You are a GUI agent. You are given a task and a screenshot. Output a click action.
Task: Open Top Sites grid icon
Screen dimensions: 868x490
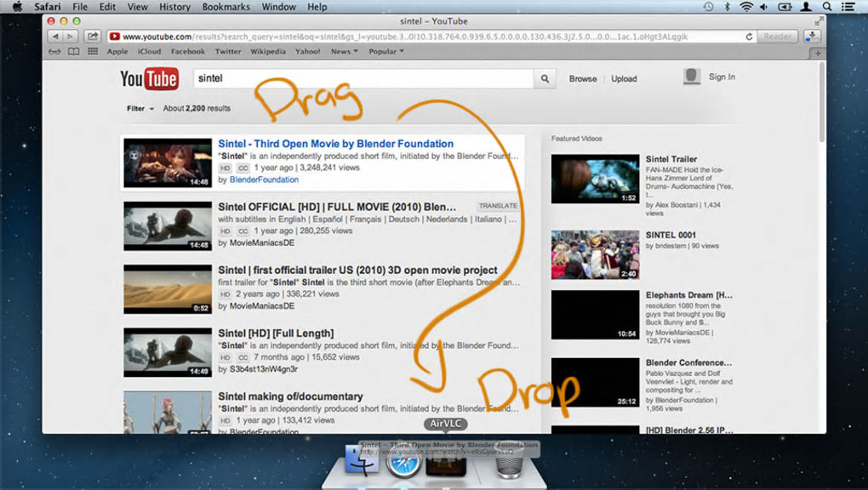tap(93, 52)
